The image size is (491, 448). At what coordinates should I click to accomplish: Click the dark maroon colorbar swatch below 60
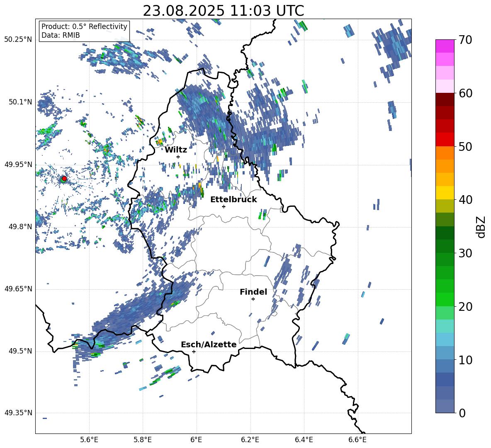tap(445, 99)
